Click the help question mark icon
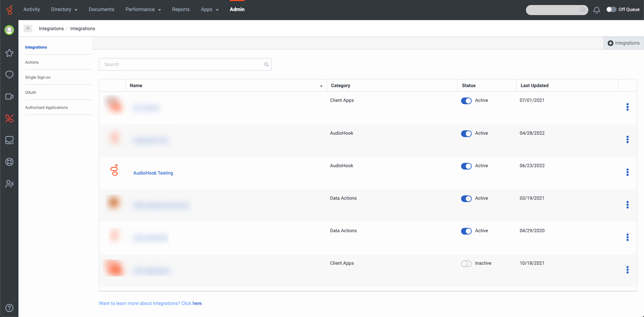Image resolution: width=644 pixels, height=317 pixels. pyautogui.click(x=9, y=308)
